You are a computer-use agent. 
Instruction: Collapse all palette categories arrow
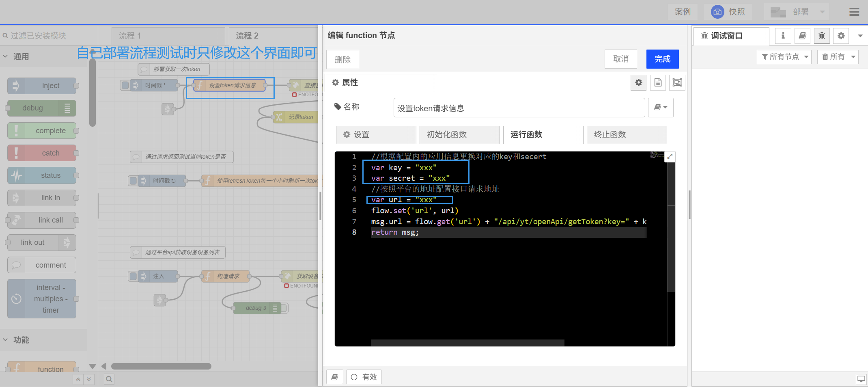[x=78, y=379]
